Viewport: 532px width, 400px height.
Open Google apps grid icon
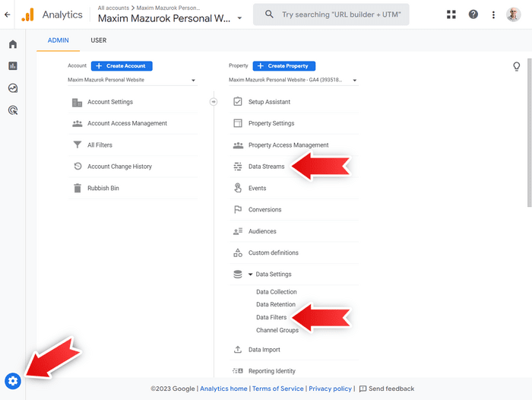[x=451, y=14]
